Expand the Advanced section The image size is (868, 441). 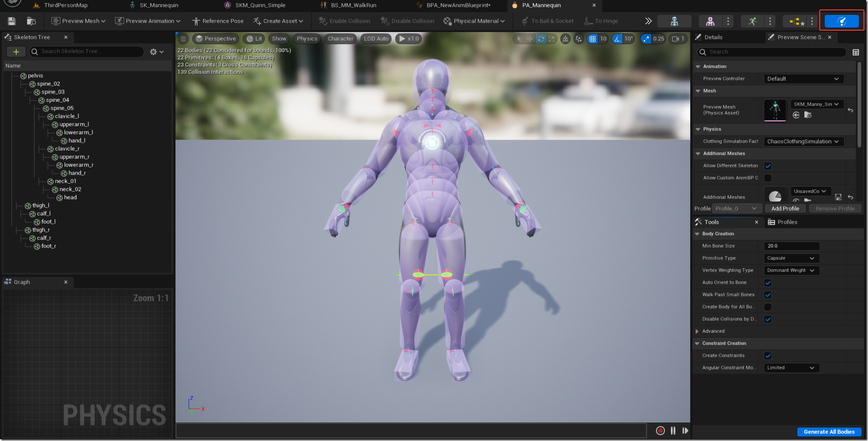[697, 331]
